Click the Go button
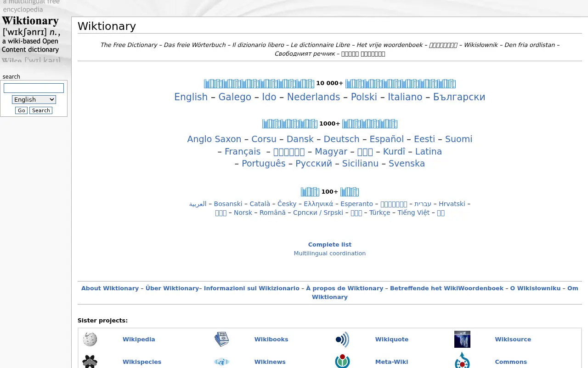The width and height of the screenshot is (588, 368). (22, 110)
